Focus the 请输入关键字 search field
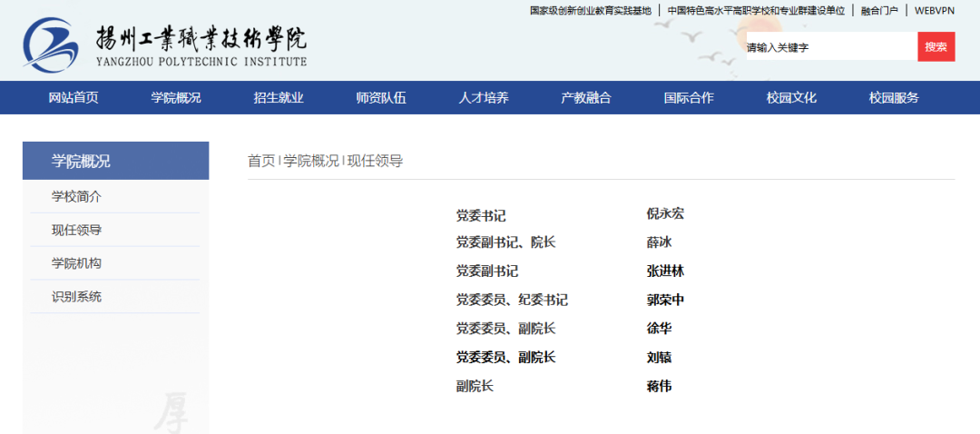980x434 pixels. [x=830, y=47]
